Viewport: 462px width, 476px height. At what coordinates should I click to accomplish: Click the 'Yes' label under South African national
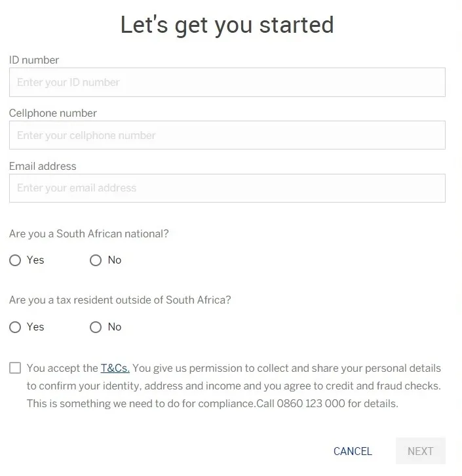35,260
